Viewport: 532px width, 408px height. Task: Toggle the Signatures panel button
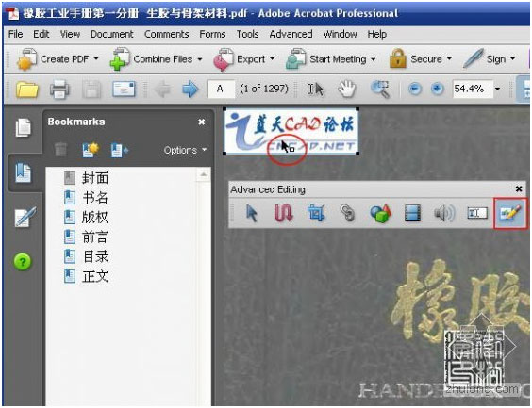[x=25, y=217]
